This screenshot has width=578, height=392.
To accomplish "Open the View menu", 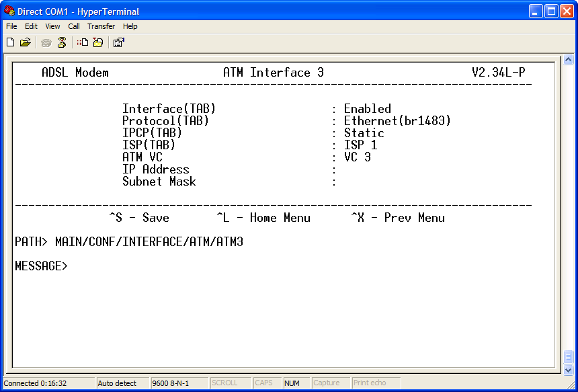I will (52, 26).
